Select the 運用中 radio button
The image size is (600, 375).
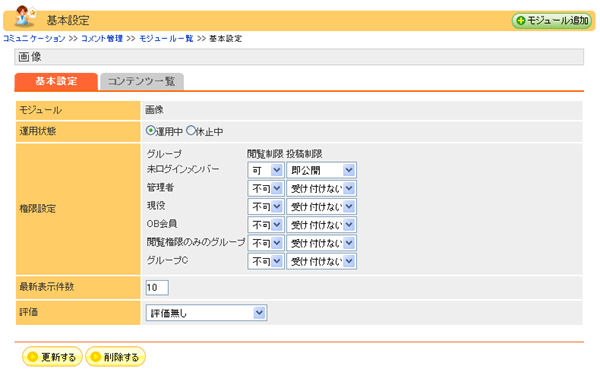(150, 131)
